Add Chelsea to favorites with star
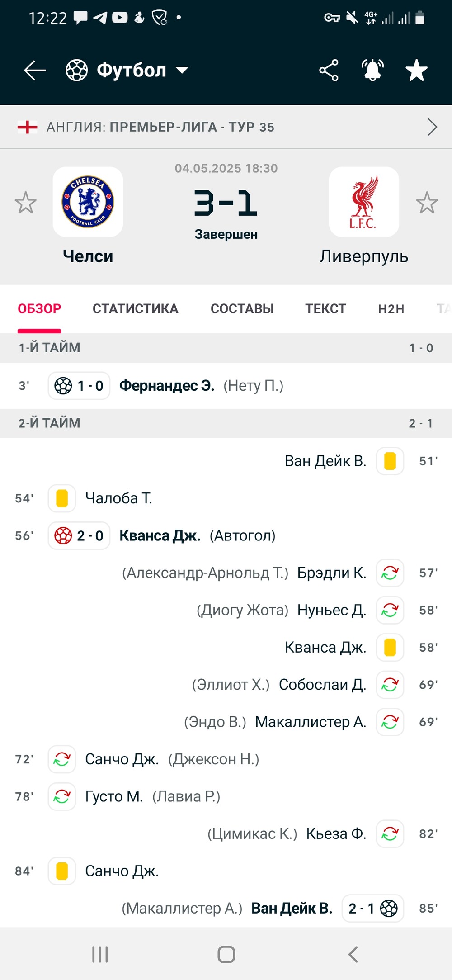 [x=25, y=203]
